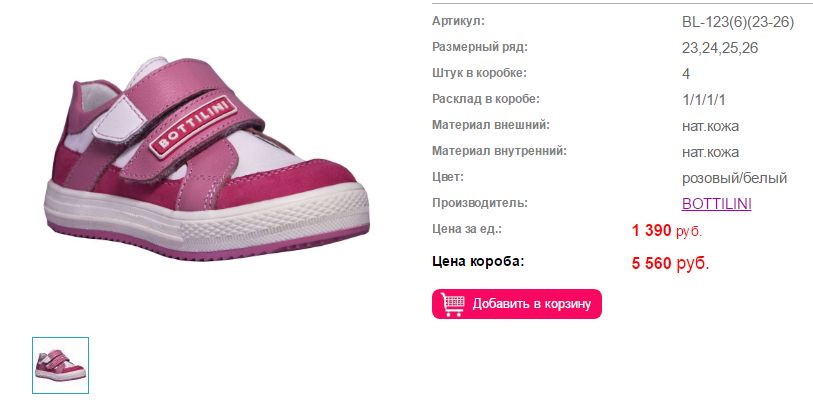Add product to cart with Добавить в корзину
Screen dimensions: 813x409
516,304
